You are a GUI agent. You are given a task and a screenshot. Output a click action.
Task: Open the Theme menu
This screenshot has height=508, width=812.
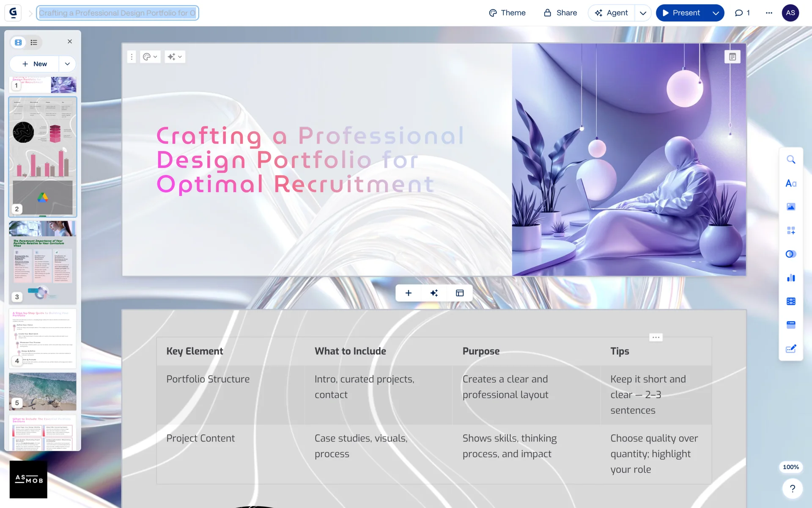pyautogui.click(x=507, y=13)
